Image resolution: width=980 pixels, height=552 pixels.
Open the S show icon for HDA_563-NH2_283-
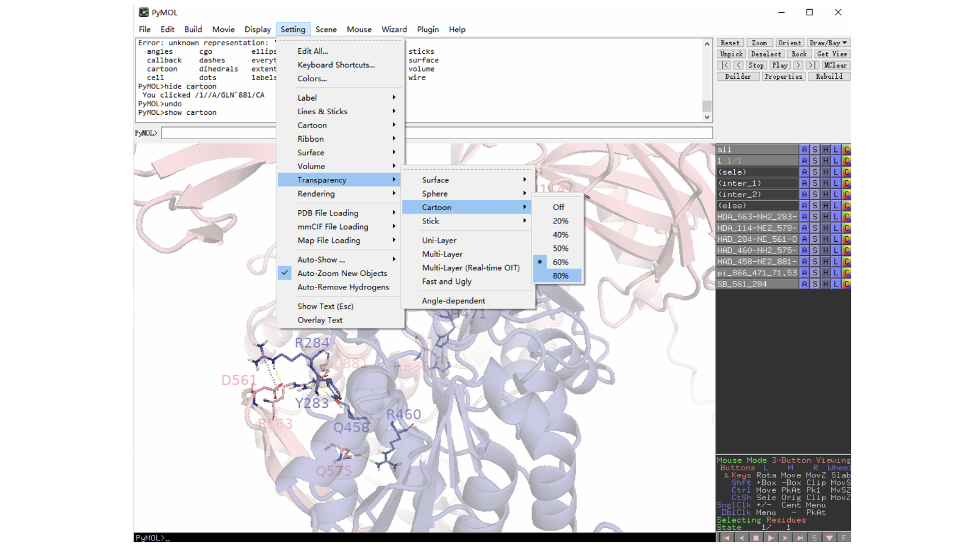click(x=815, y=217)
